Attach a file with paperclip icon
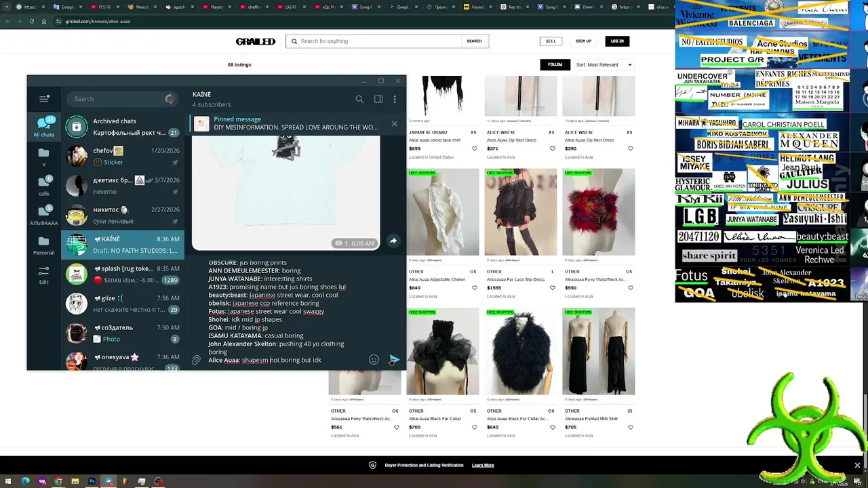 pyautogui.click(x=196, y=360)
